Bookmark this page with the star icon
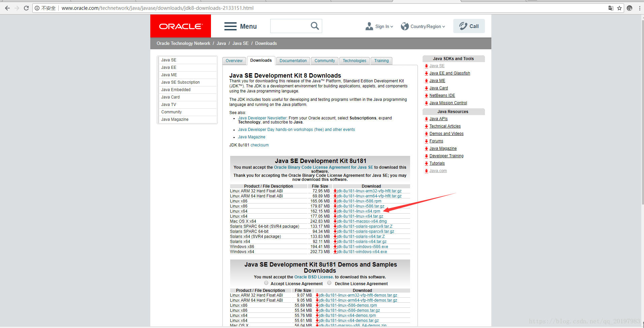 (619, 8)
